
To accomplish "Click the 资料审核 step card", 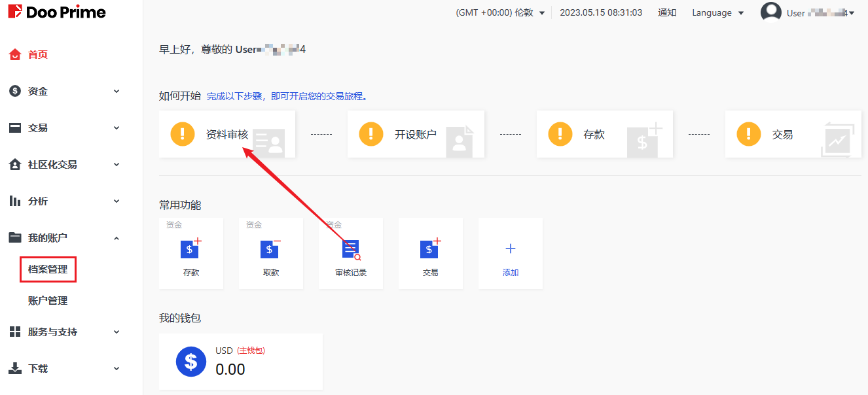I will coord(226,135).
